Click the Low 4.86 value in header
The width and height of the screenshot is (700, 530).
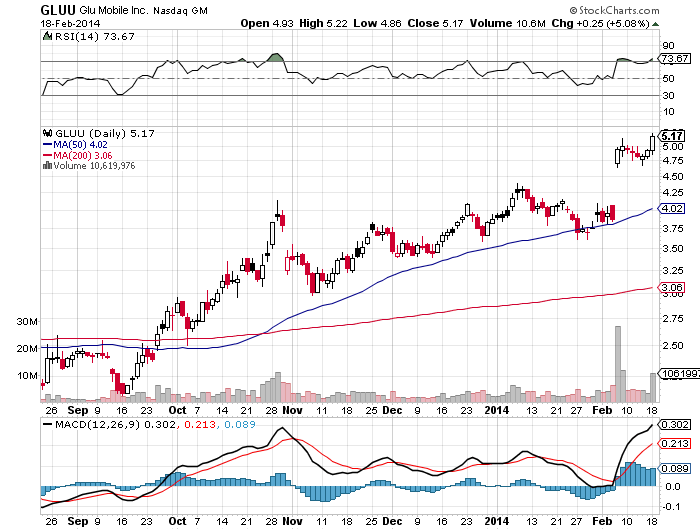click(x=377, y=23)
